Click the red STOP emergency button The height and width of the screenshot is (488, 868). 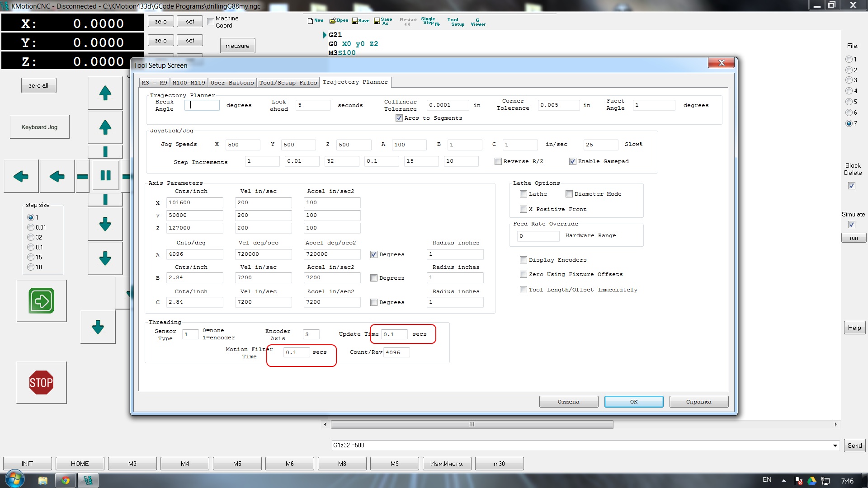point(41,383)
